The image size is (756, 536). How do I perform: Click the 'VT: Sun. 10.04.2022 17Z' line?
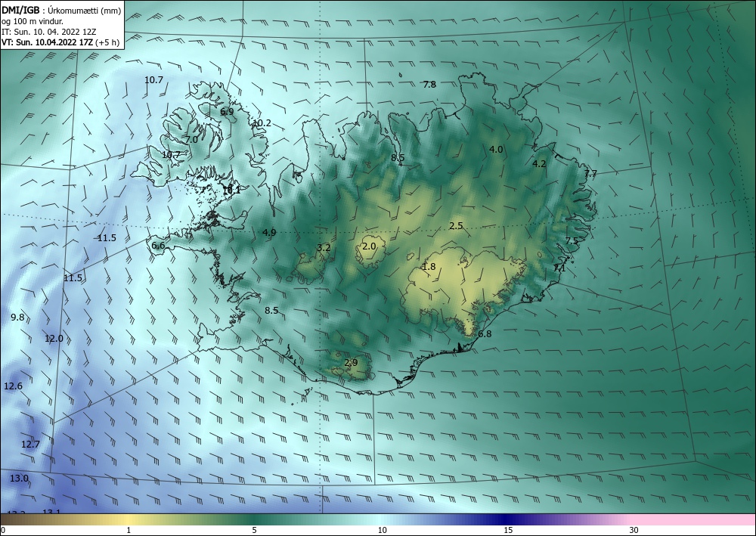pos(48,42)
